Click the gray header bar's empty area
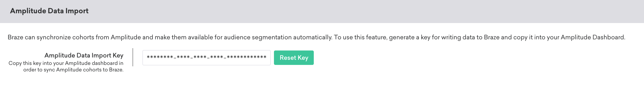The image size is (644, 94). (350, 11)
